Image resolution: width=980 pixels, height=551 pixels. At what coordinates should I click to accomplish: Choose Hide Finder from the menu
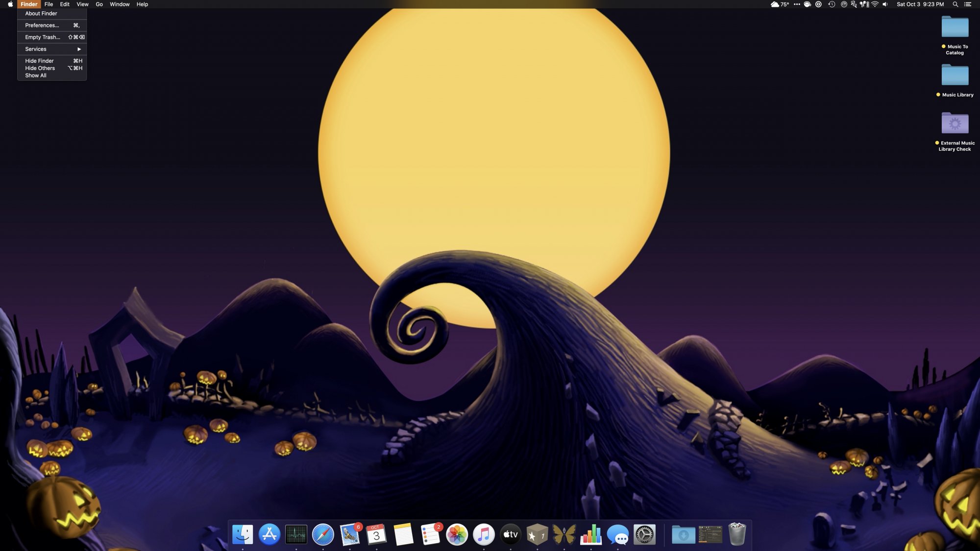click(x=52, y=61)
